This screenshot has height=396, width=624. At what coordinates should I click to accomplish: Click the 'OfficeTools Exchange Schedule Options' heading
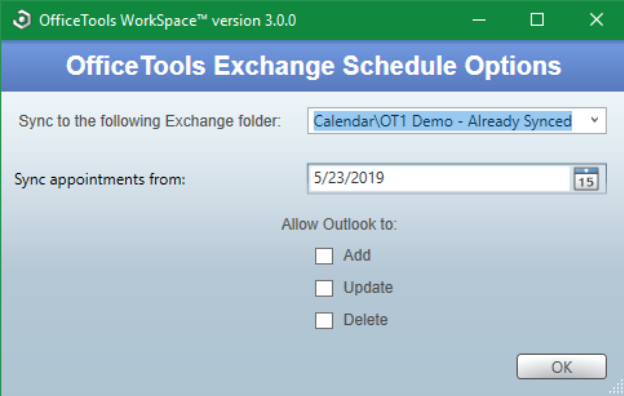(313, 66)
